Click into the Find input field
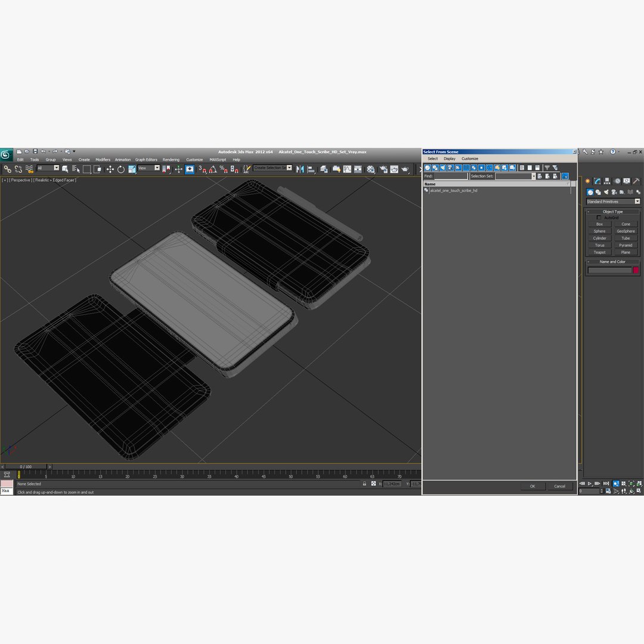The height and width of the screenshot is (644, 644). tap(451, 176)
